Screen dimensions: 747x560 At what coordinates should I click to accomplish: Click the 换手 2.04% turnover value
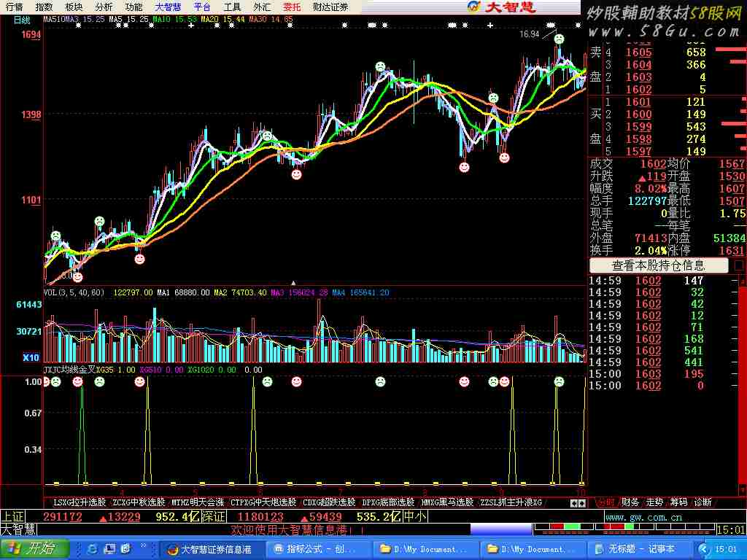click(x=650, y=251)
